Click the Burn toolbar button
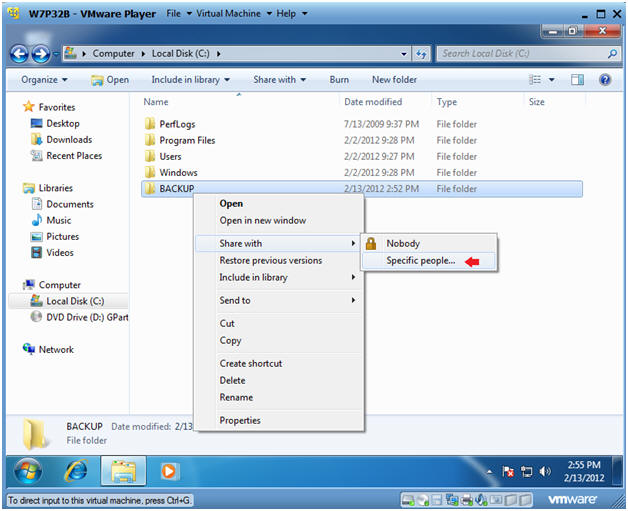The image size is (628, 511). point(339,80)
